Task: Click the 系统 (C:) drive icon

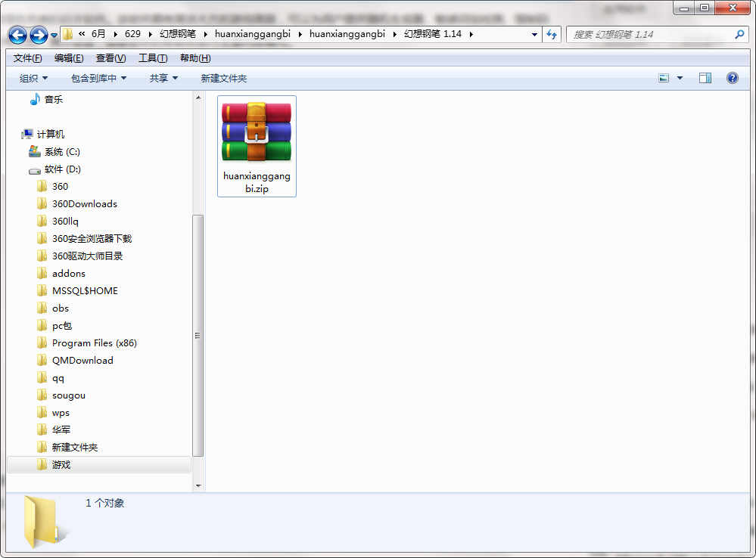Action: coord(35,151)
